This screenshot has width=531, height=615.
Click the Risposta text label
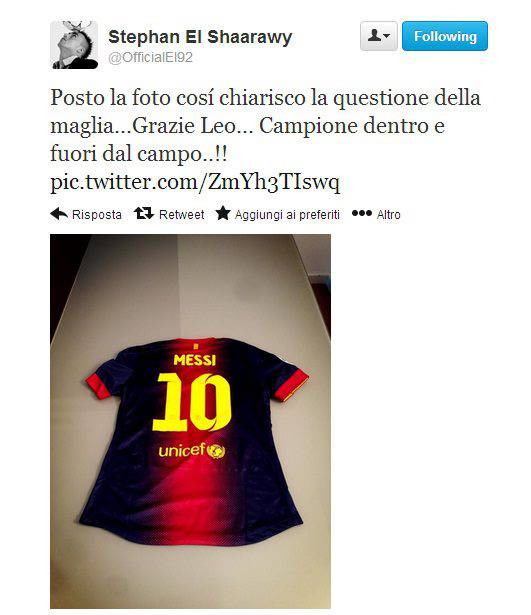tap(97, 215)
